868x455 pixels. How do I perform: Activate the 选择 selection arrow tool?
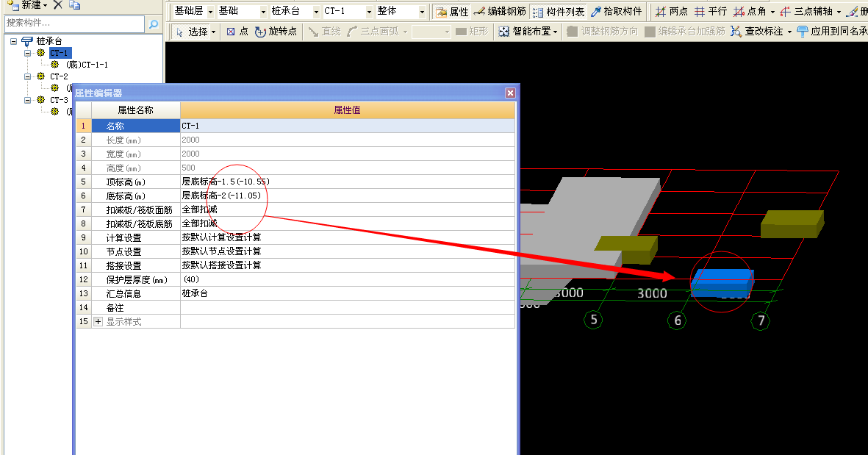click(192, 32)
